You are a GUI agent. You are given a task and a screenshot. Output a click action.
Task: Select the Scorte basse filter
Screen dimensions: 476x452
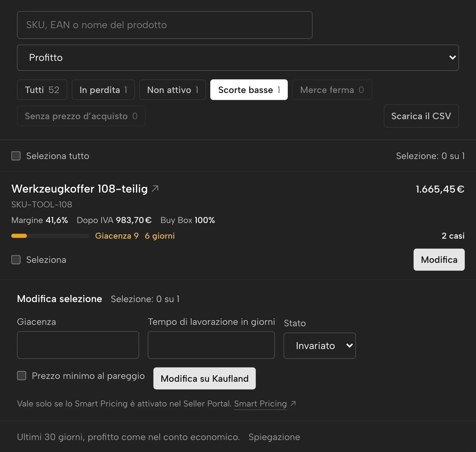pyautogui.click(x=249, y=90)
